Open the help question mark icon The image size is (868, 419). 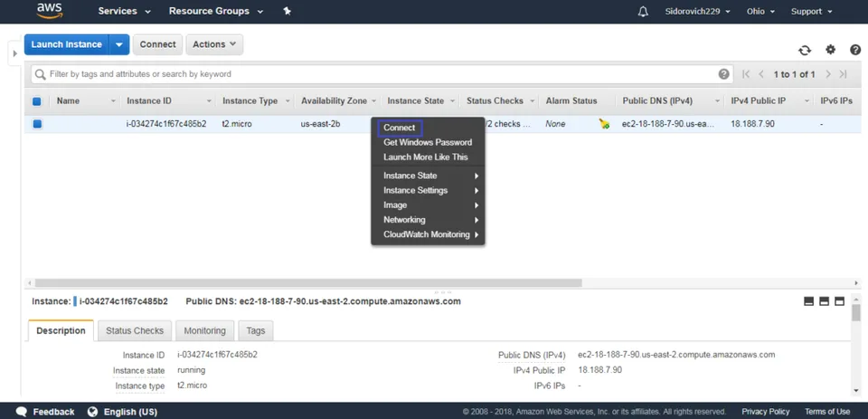click(x=855, y=50)
